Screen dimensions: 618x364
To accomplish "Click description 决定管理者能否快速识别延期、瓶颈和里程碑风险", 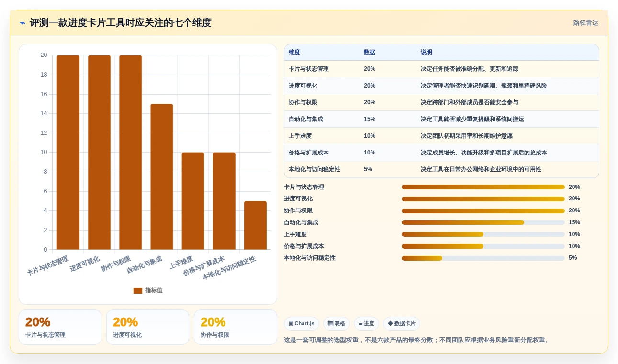I will point(484,86).
